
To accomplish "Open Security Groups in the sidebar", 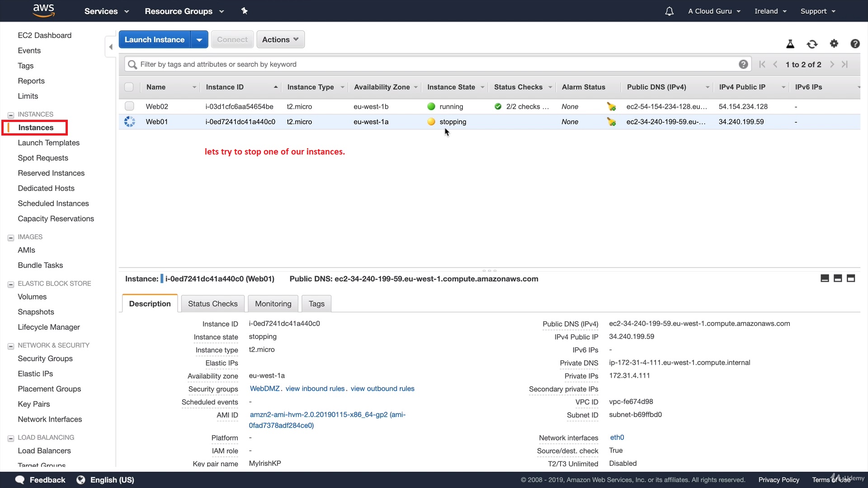I will pyautogui.click(x=45, y=358).
